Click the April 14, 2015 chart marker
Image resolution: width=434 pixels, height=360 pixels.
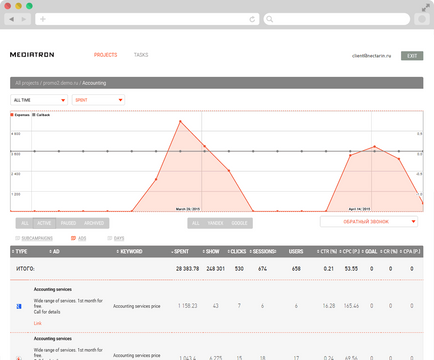[359, 209]
